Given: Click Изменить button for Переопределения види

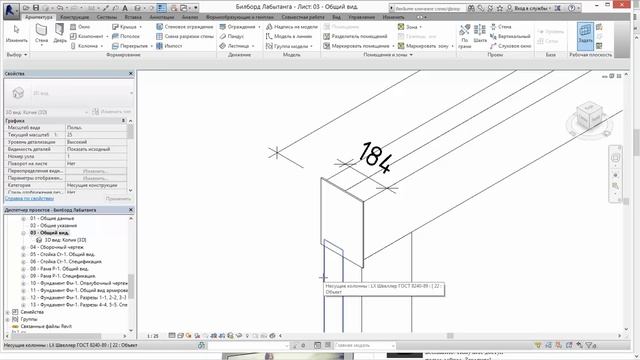Looking at the screenshot, I should tap(95, 171).
